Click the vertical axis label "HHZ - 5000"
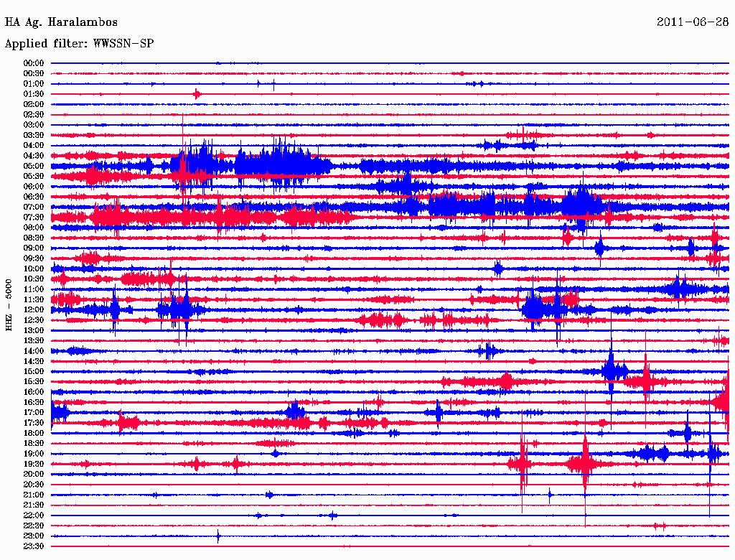 [x=9, y=305]
